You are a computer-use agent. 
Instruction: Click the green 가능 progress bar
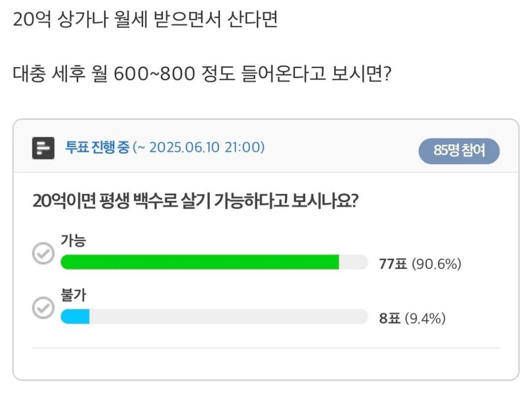(x=200, y=262)
